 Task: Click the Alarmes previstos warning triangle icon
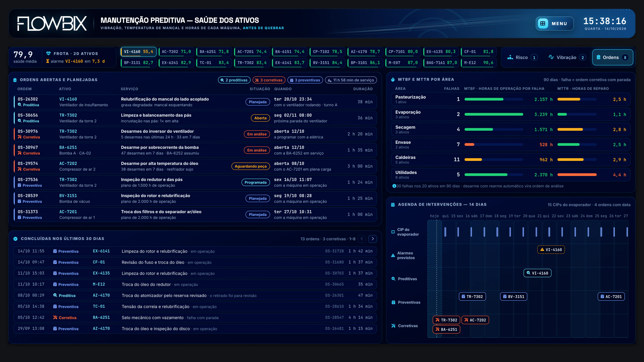point(393,255)
